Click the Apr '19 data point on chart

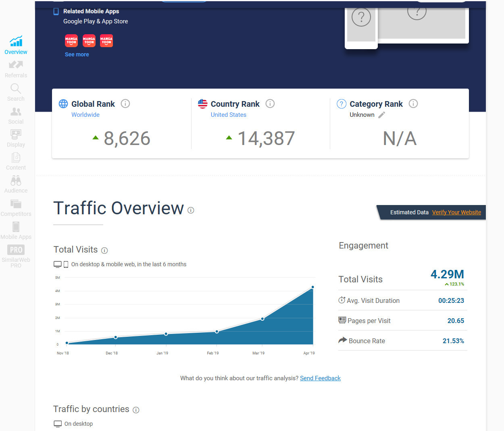[x=312, y=287]
